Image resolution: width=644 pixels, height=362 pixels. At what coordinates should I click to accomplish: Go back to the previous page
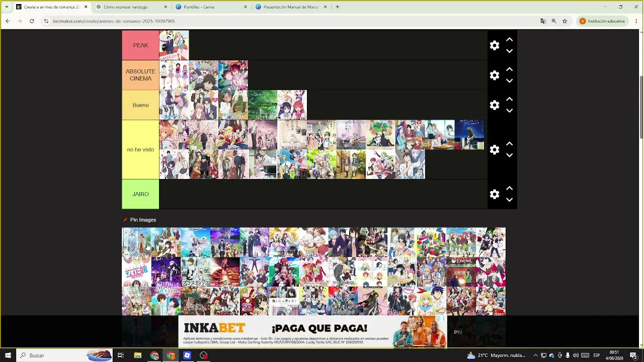(x=8, y=21)
